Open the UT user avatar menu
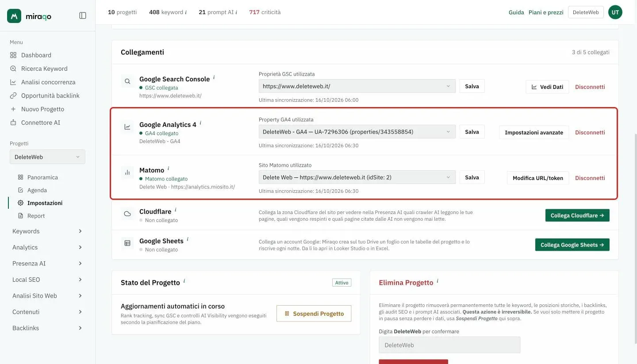The width and height of the screenshot is (637, 364). [615, 12]
